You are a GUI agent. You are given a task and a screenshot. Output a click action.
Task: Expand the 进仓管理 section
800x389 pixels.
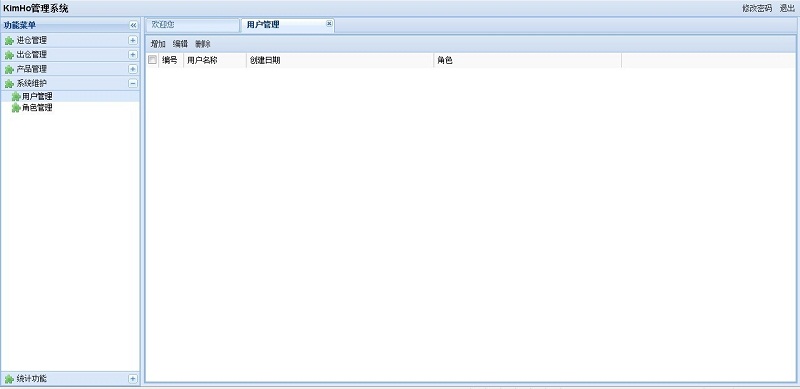[x=133, y=40]
